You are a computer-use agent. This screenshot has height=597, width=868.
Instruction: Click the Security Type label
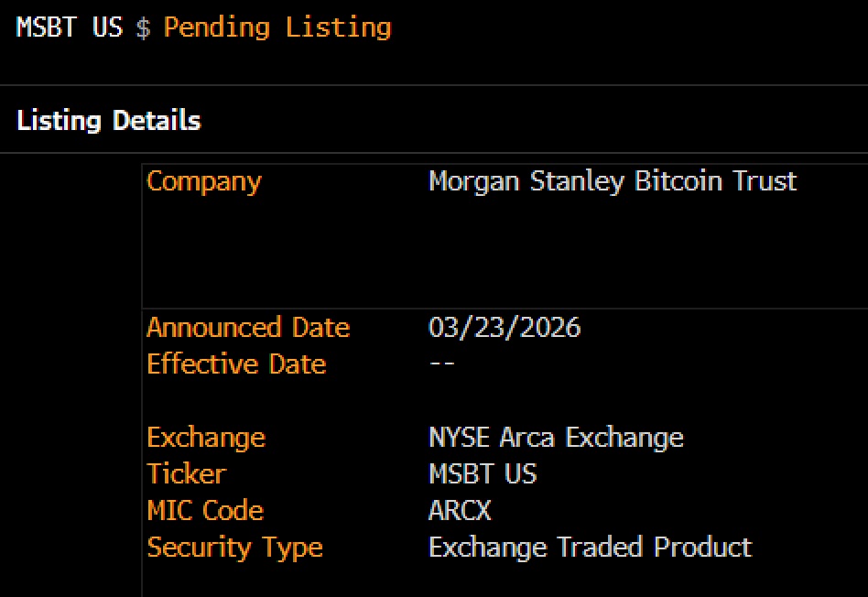coord(234,548)
